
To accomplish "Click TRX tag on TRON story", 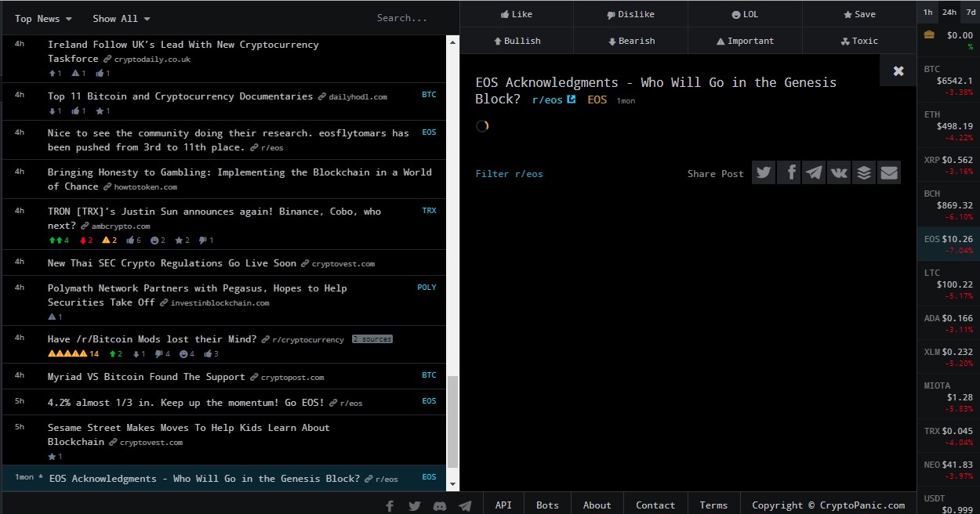I will pyautogui.click(x=429, y=211).
